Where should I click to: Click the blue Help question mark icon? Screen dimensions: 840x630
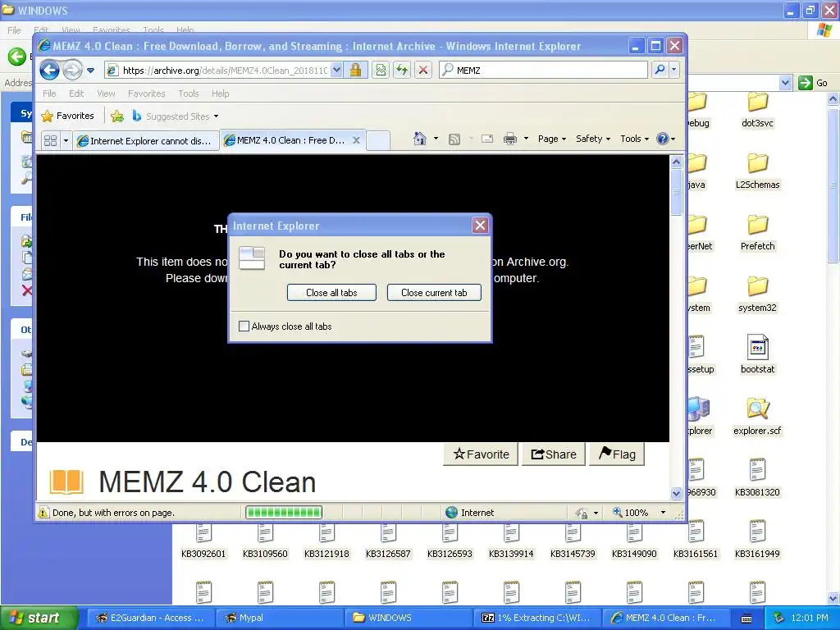(663, 139)
